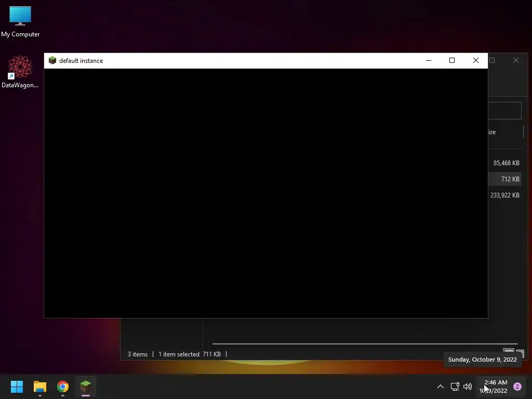Screen dimensions: 532x399
Task: Close the default instance window
Action: pos(476,60)
